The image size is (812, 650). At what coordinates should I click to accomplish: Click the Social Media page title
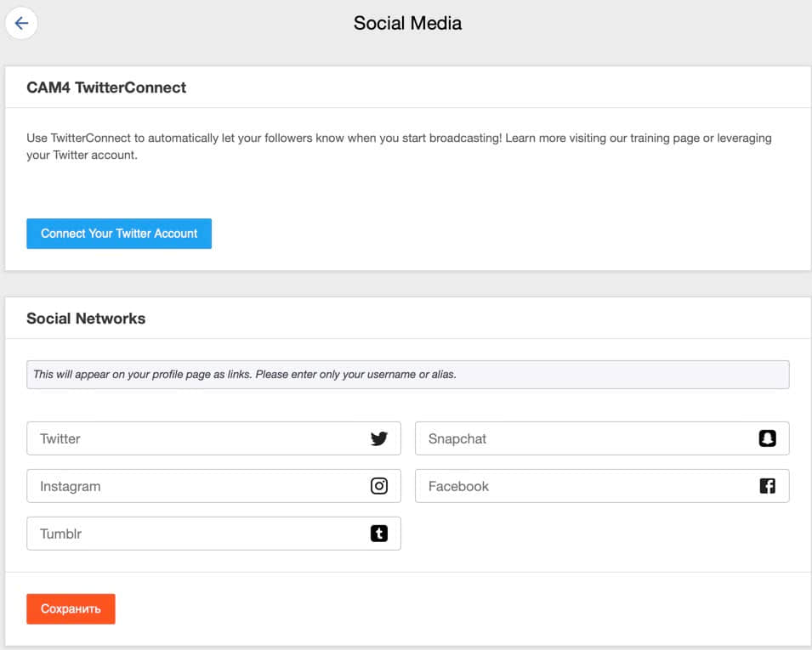pos(407,23)
